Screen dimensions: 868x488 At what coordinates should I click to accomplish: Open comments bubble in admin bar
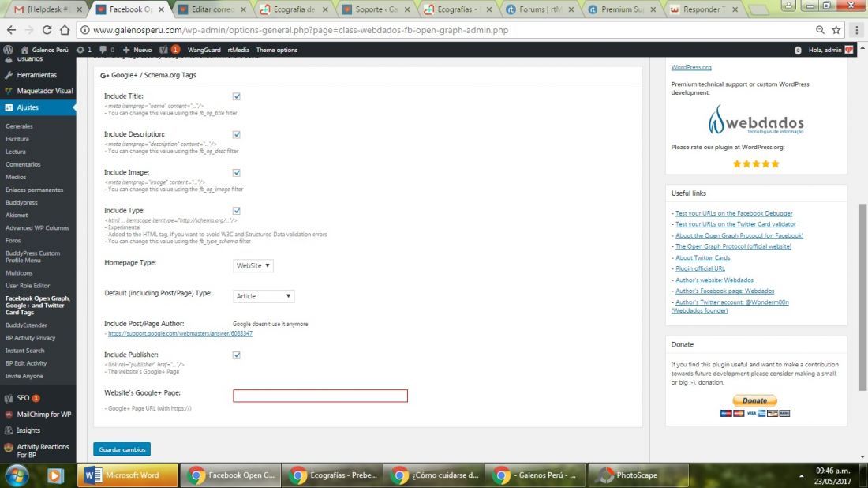[107, 50]
